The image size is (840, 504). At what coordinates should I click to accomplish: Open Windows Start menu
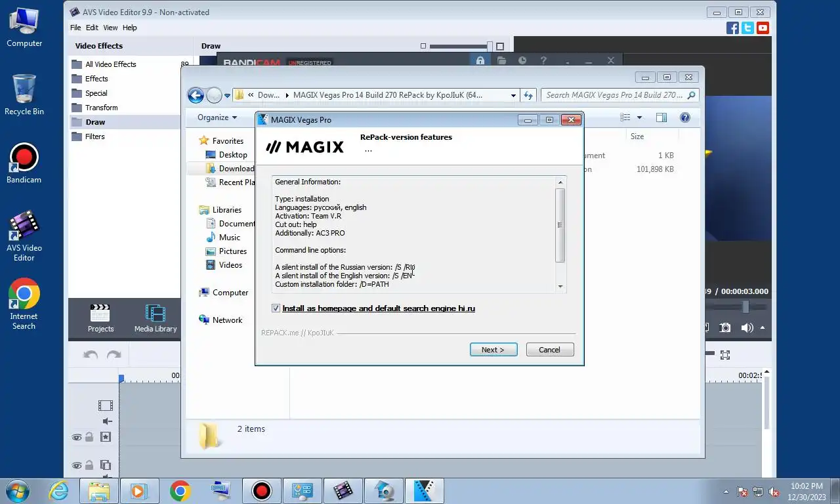tap(18, 490)
